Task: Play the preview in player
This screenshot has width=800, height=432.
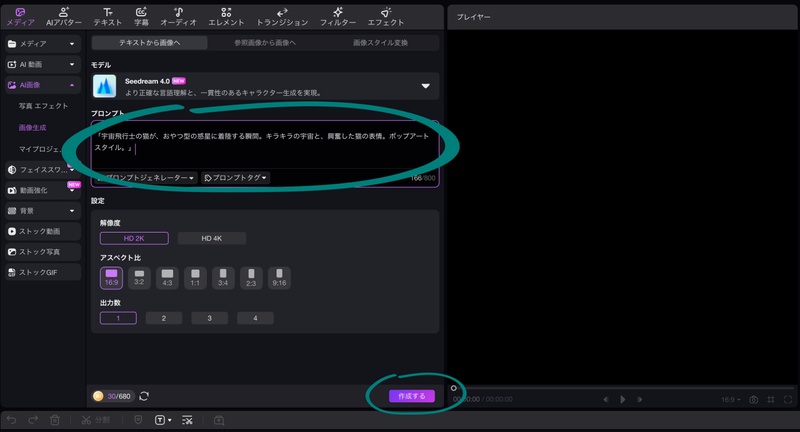Action: pos(622,399)
